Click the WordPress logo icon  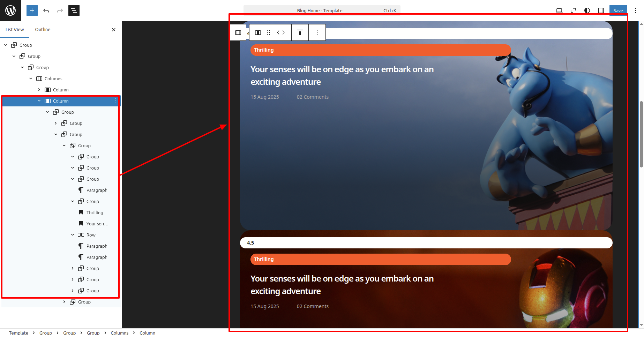pos(10,10)
